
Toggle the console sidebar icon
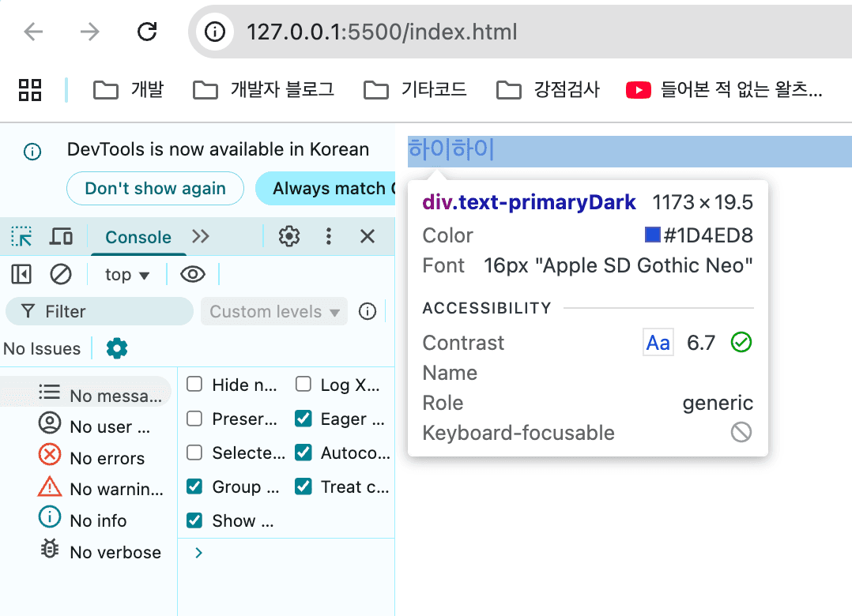tap(21, 274)
